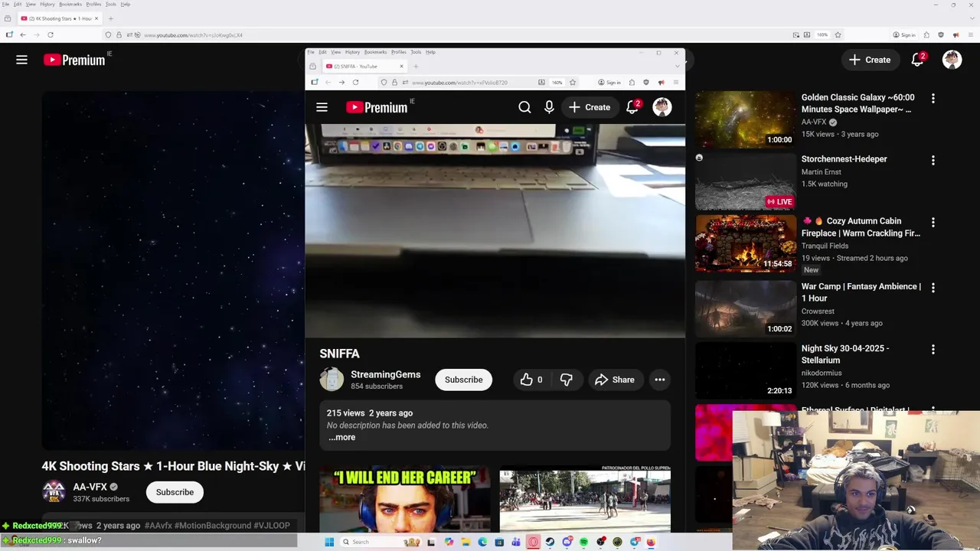Reload the page in the inner browser window
980x551 pixels.
tap(355, 83)
